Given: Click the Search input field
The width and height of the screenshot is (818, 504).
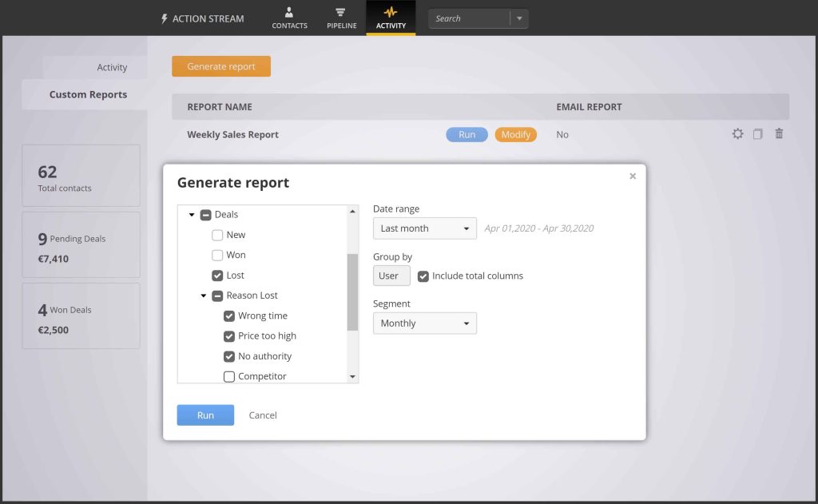Looking at the screenshot, I should [x=469, y=18].
